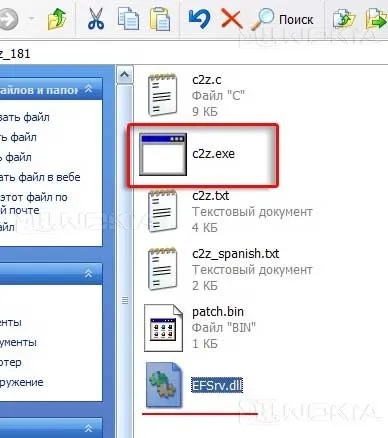
Task: Click the patch.bin file name
Action: pyautogui.click(x=218, y=312)
